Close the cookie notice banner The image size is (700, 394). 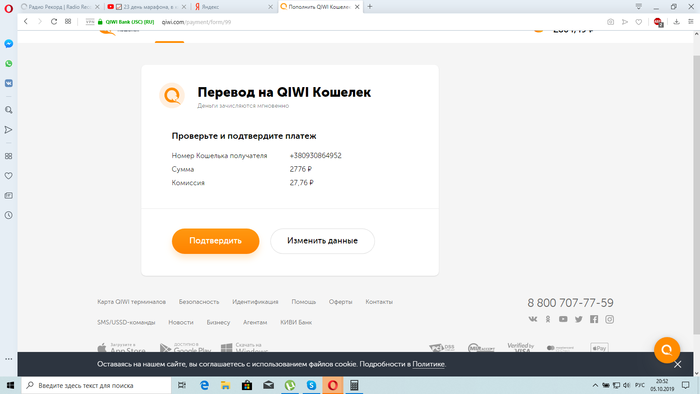click(678, 365)
